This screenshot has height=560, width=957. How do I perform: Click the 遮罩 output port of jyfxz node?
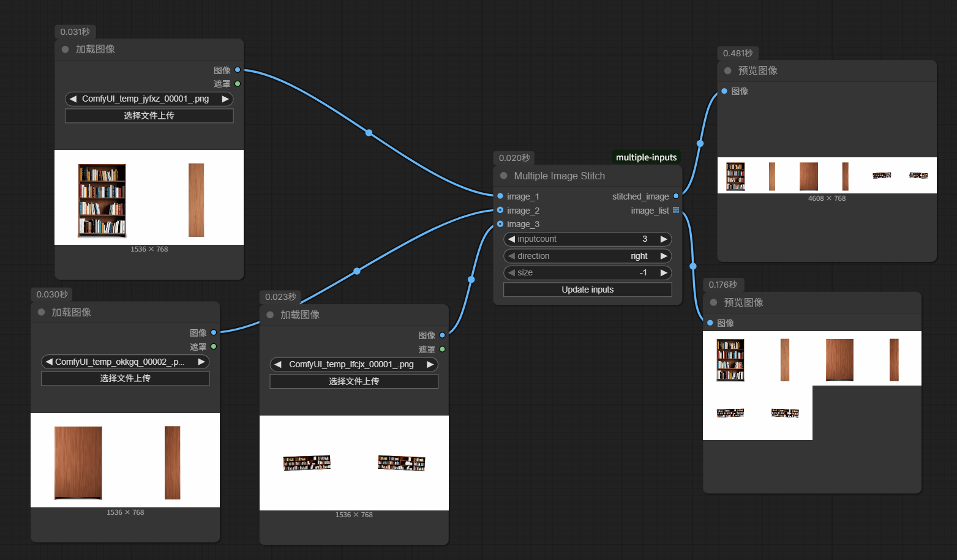pos(238,84)
